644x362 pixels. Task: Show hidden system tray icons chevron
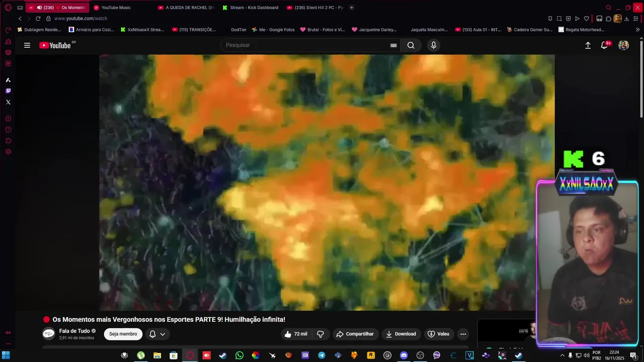(x=562, y=355)
